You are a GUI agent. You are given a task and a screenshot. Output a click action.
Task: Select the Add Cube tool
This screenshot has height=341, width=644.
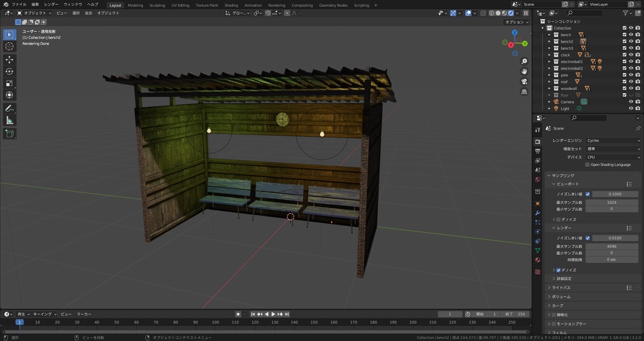[x=9, y=133]
